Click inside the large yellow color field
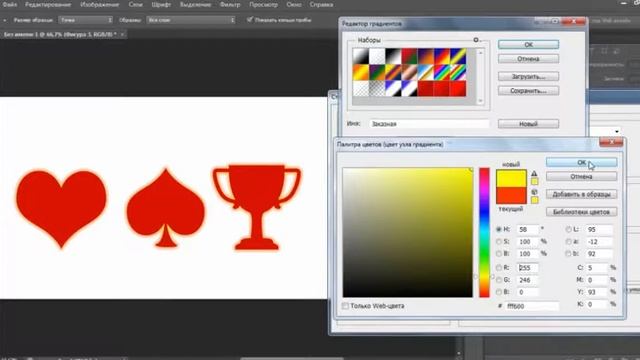This screenshot has height=360, width=640. pos(408,232)
